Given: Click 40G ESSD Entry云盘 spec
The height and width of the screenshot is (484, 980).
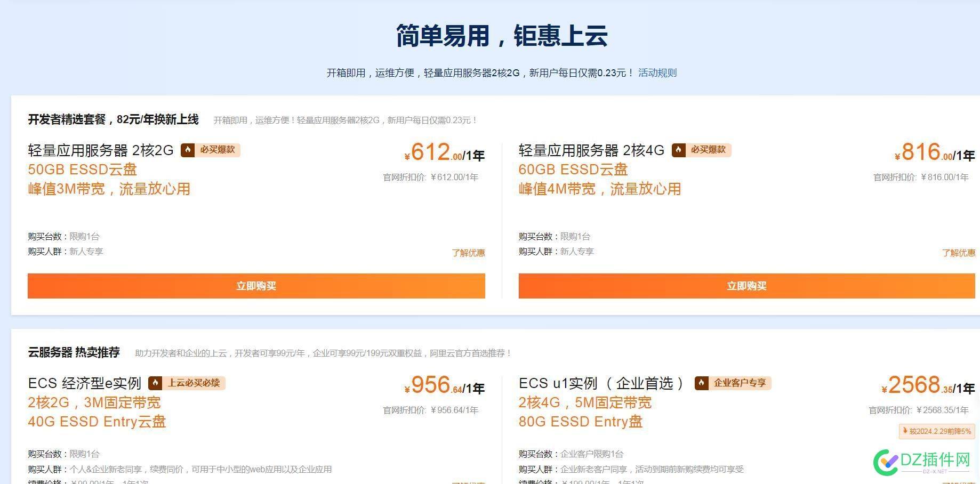Looking at the screenshot, I should (97, 422).
